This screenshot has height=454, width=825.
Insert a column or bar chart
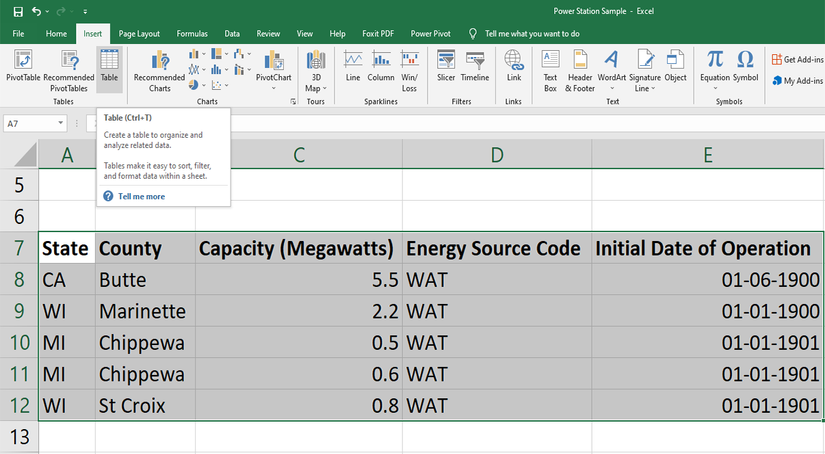click(194, 54)
